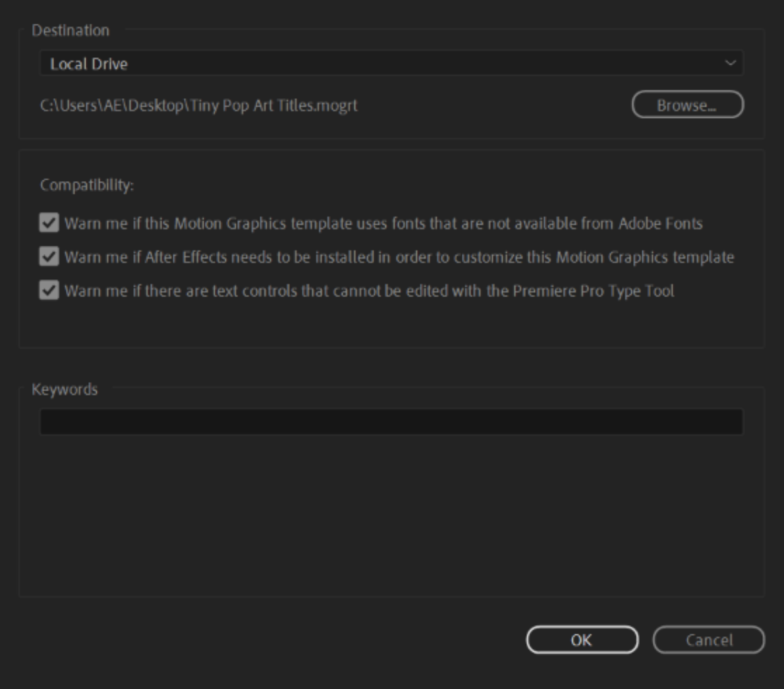Confirm export with the OK button
Screen dimensions: 784x689
coord(582,640)
